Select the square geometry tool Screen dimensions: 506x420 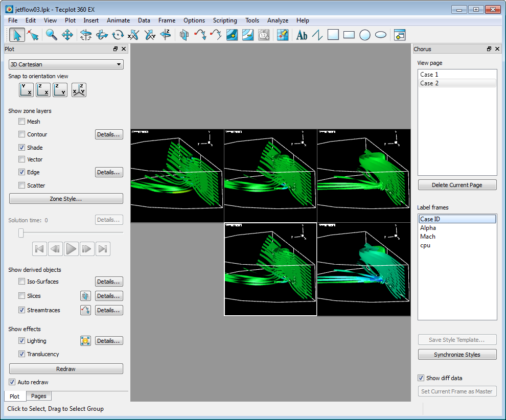[x=333, y=35]
